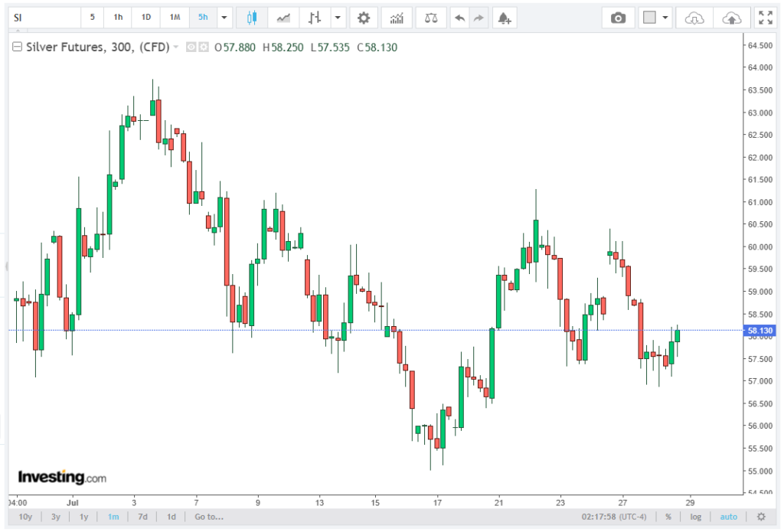Open the interval dropdown arrow
The height and width of the screenshot is (532, 784).
pos(224,18)
